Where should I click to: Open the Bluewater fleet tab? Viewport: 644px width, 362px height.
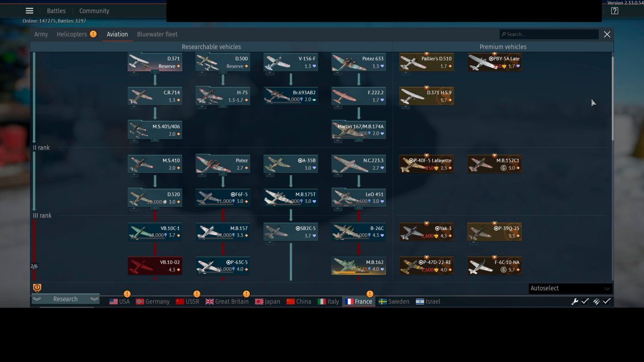157,34
